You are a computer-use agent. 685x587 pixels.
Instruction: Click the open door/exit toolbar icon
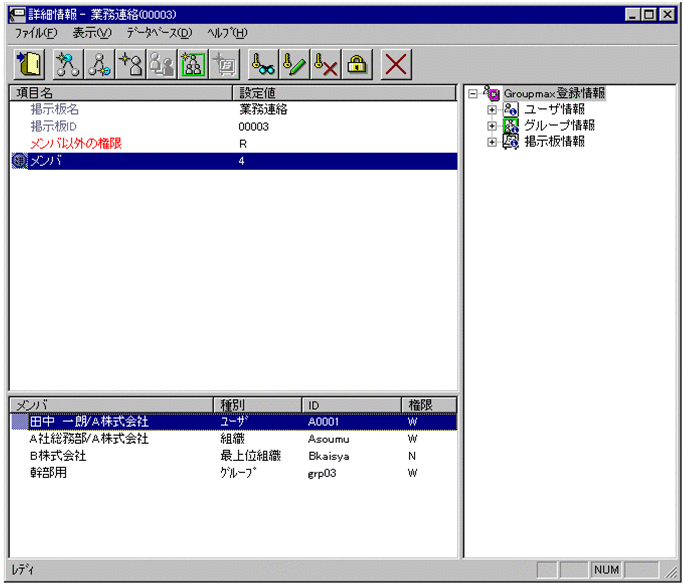click(x=29, y=66)
